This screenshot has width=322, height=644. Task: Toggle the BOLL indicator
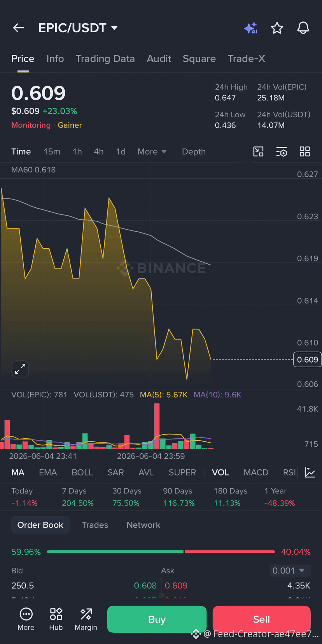(x=82, y=472)
